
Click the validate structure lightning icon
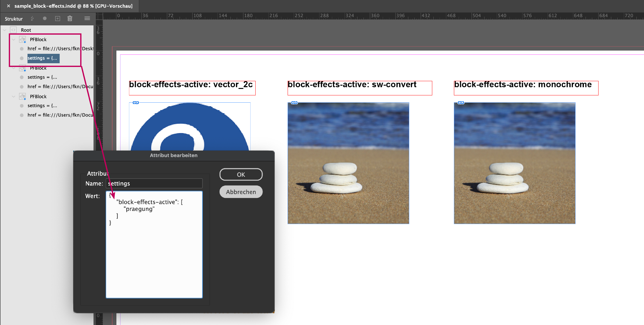click(32, 19)
